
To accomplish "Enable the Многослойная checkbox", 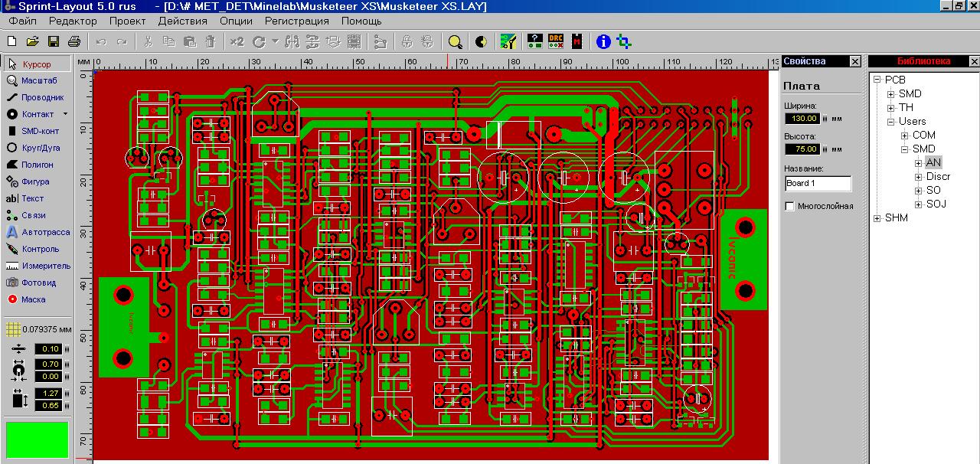I will tap(790, 206).
